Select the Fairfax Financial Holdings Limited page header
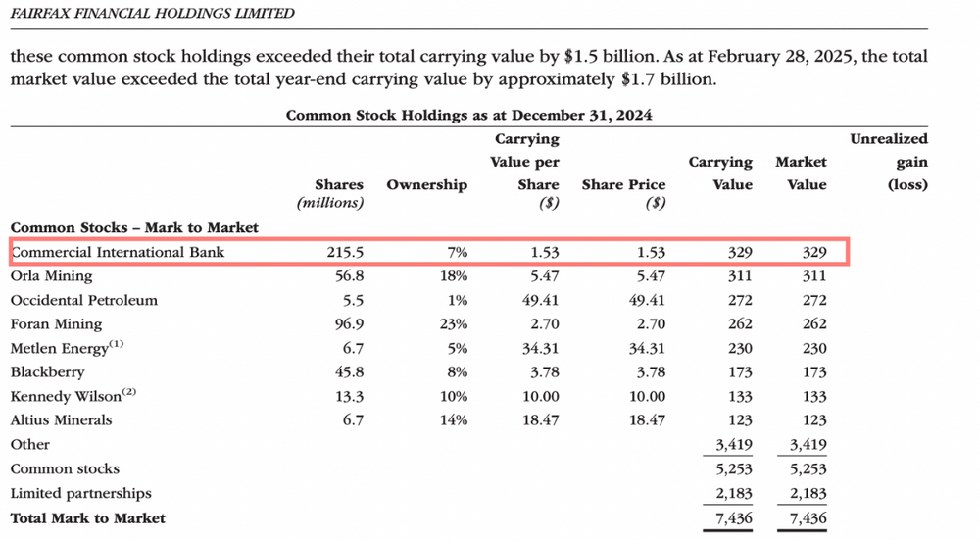The width and height of the screenshot is (980, 541). click(x=153, y=13)
